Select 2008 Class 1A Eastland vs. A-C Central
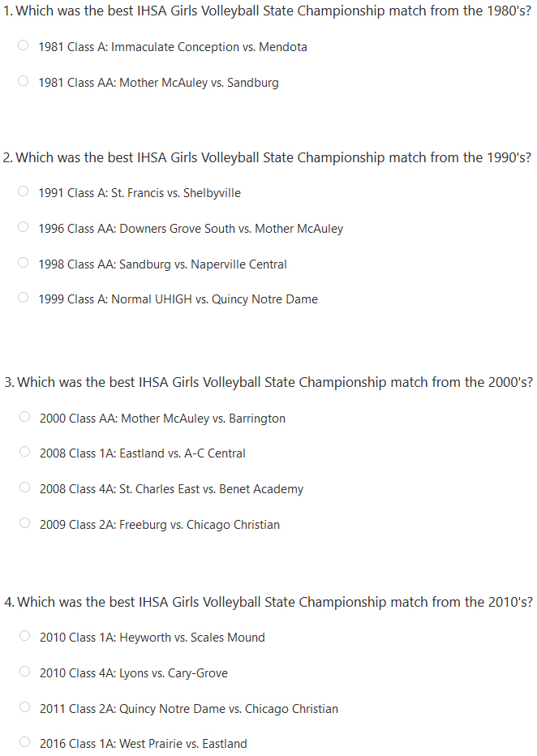Viewport: 537px width, 756px height. pos(24,452)
